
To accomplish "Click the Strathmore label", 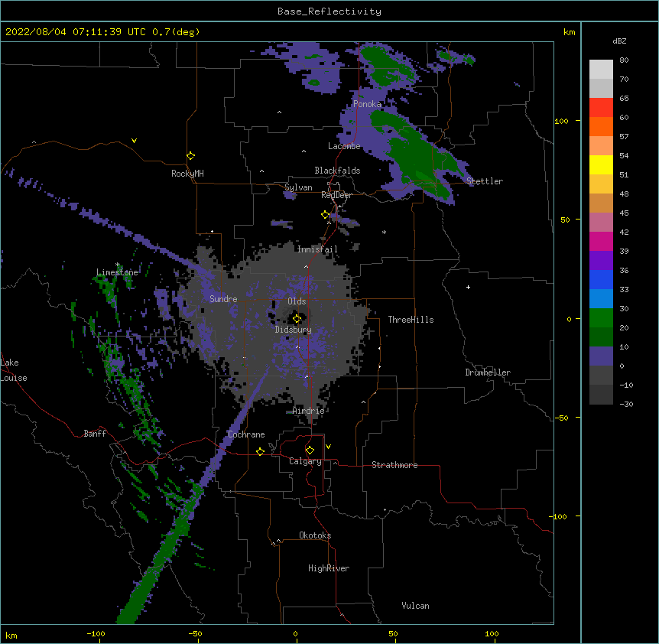I will point(394,465).
